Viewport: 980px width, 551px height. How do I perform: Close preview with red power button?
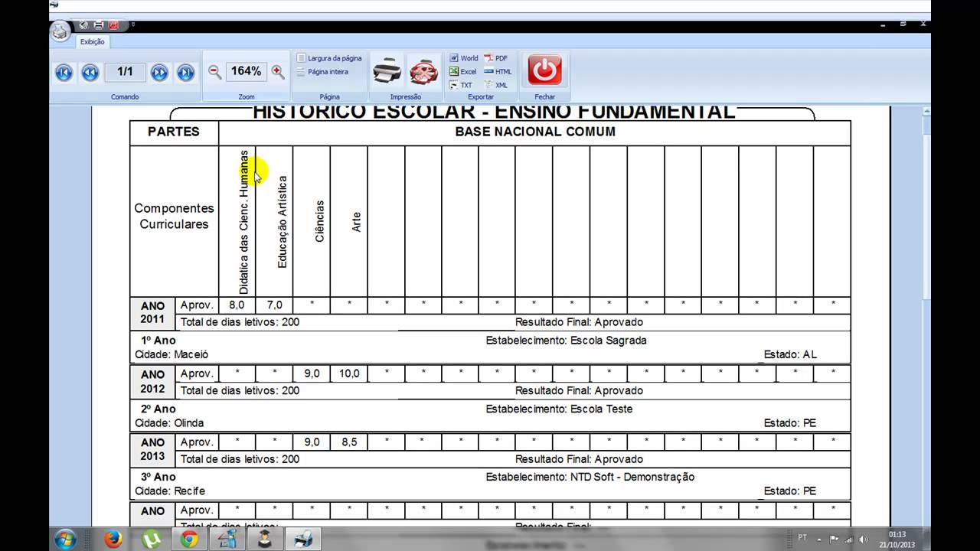click(x=544, y=70)
